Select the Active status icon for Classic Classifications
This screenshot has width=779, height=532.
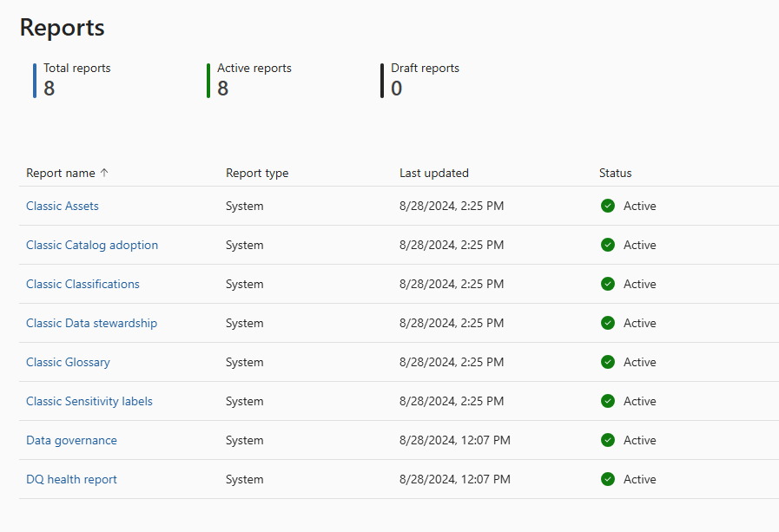click(x=608, y=284)
